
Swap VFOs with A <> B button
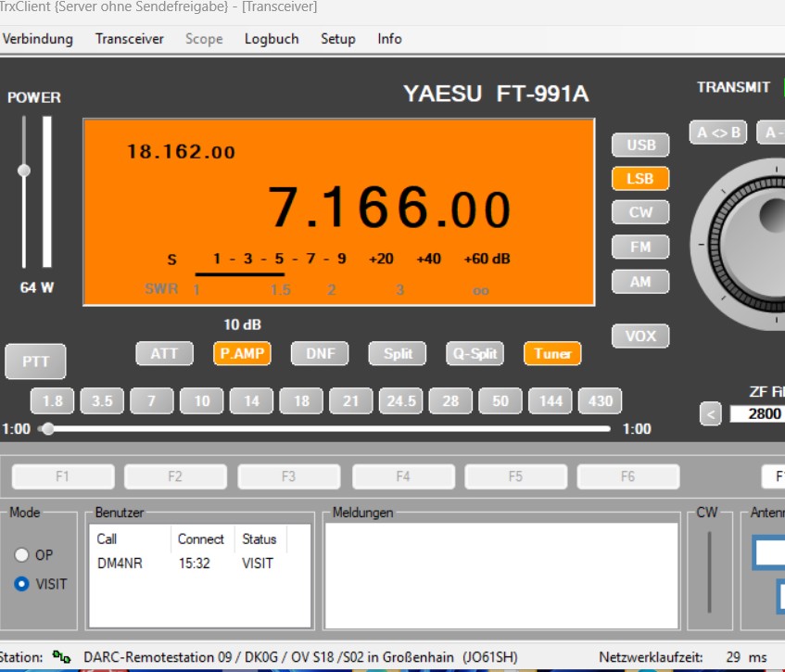(717, 133)
